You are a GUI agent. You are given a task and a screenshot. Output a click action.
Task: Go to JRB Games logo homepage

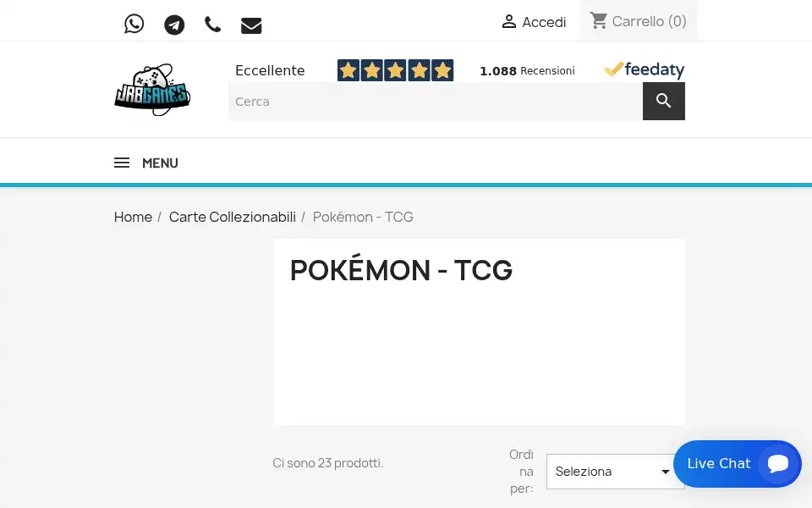152,90
